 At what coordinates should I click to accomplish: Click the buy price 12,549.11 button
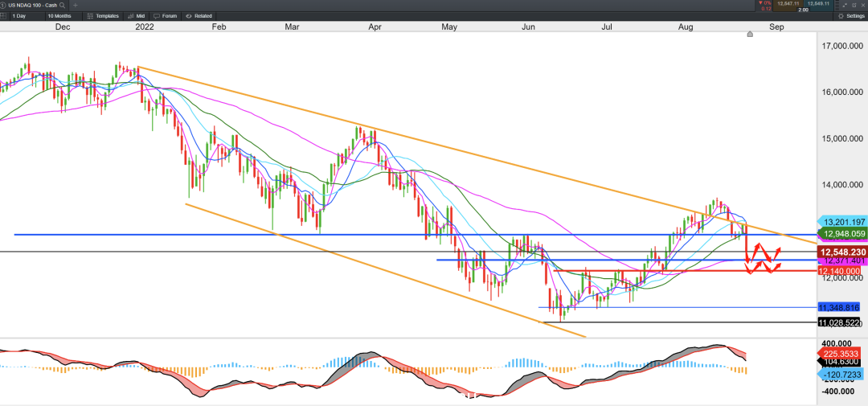point(818,5)
